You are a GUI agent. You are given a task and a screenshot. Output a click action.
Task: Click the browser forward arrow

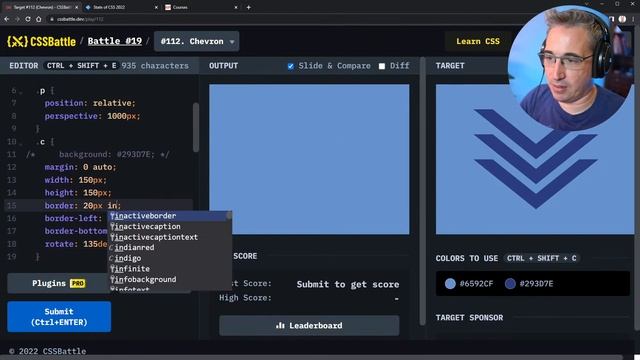click(17, 19)
